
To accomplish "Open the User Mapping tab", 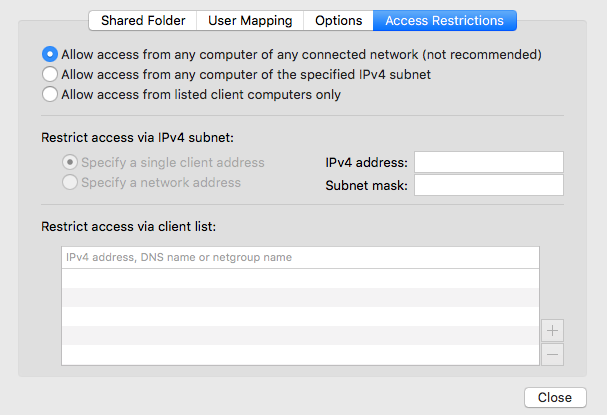I will 250,21.
